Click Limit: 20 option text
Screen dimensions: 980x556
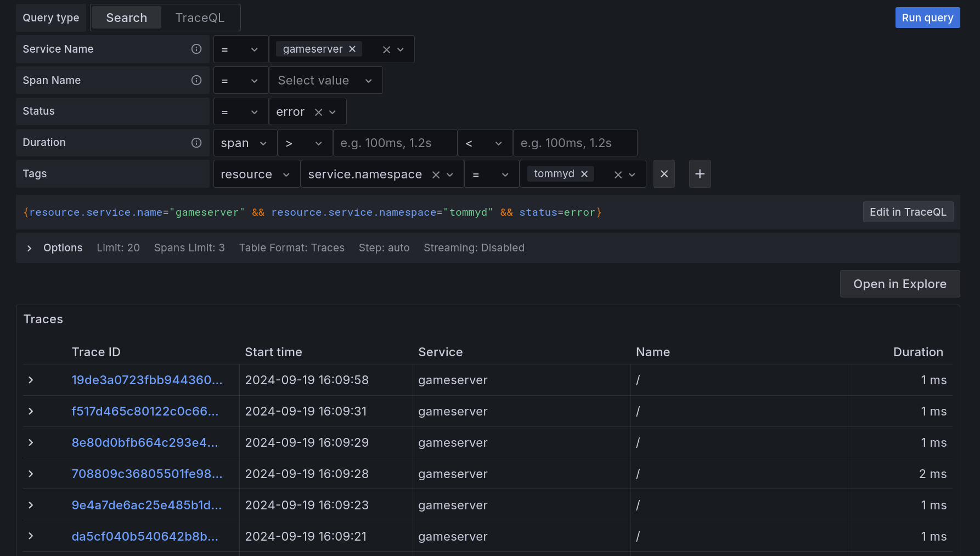(x=119, y=248)
